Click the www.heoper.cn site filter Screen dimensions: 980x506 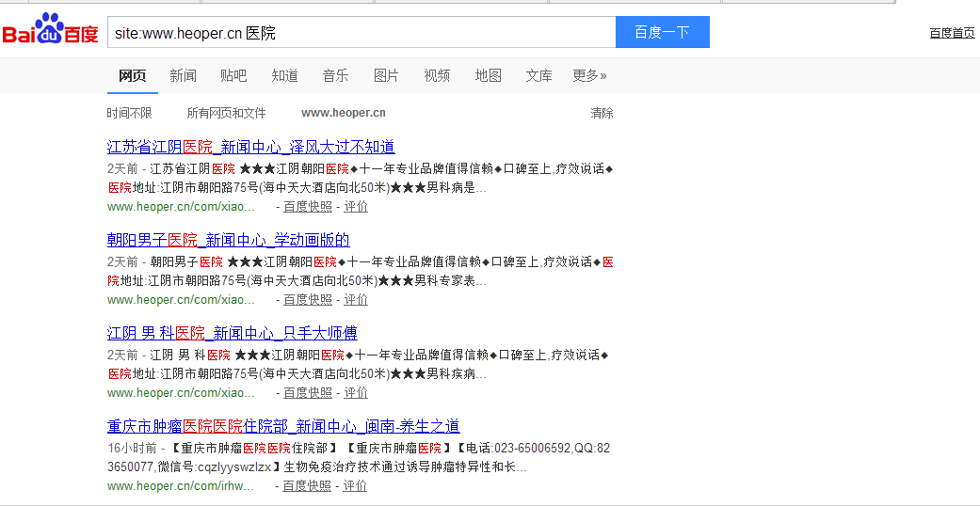coord(343,113)
